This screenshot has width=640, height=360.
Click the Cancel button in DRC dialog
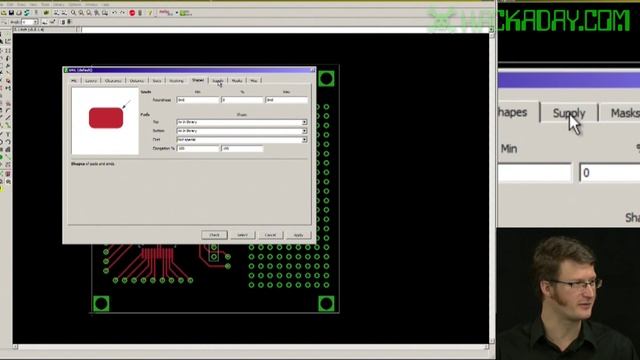[270, 235]
